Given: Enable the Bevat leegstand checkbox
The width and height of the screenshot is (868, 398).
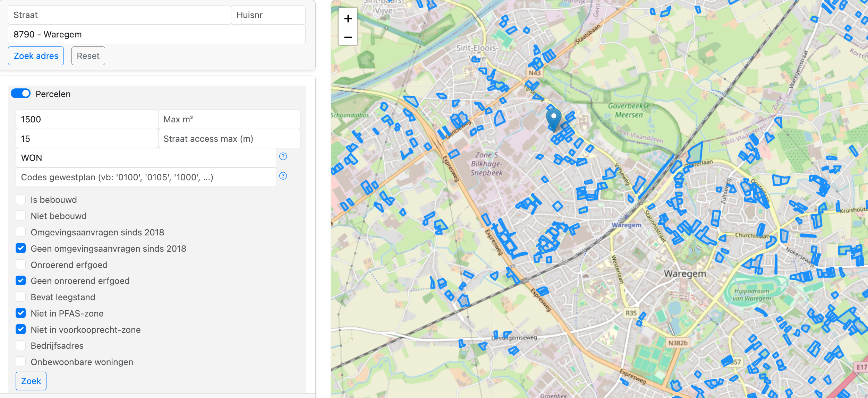Looking at the screenshot, I should point(21,297).
